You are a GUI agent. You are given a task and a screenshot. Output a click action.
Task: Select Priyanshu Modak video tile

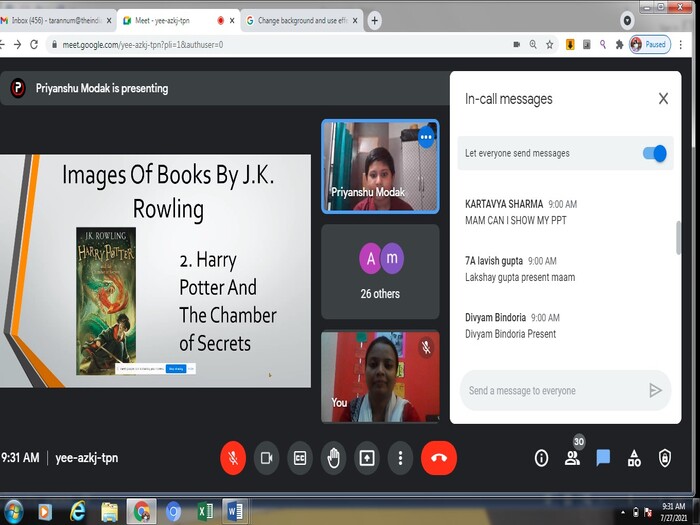[x=380, y=166]
